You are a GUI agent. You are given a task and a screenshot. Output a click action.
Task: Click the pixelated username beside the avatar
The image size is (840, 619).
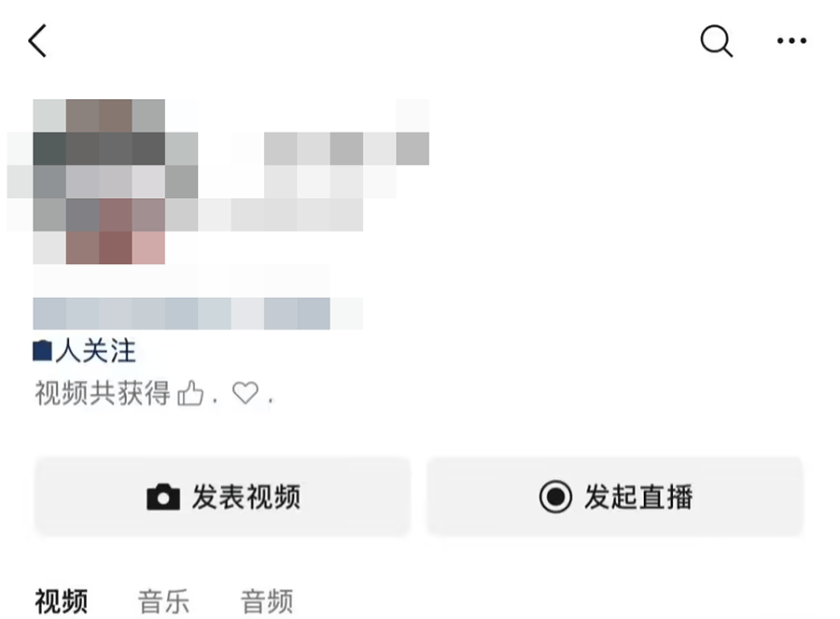coord(346,148)
